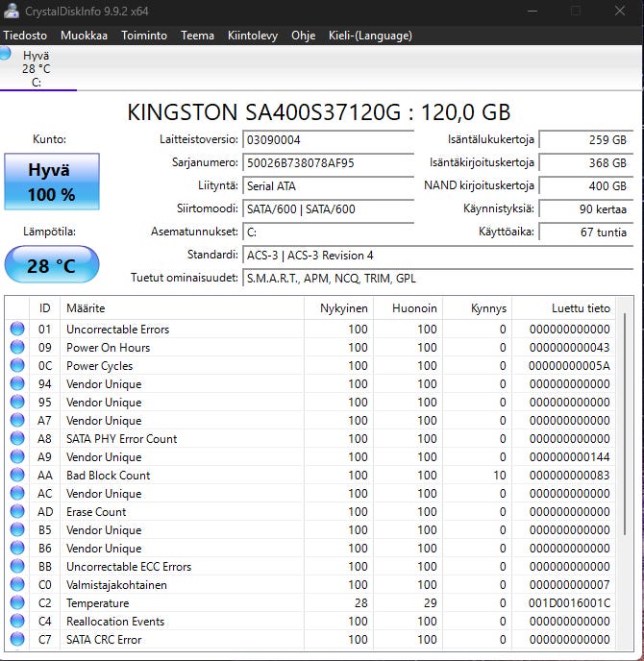Click the status icon for Uncorrectable Errors row

(17, 329)
